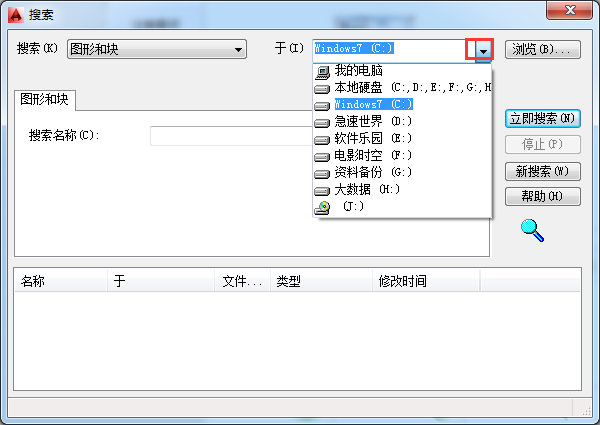This screenshot has width=600, height=425.
Task: Sort results by 文件... column header
Action: 243,281
